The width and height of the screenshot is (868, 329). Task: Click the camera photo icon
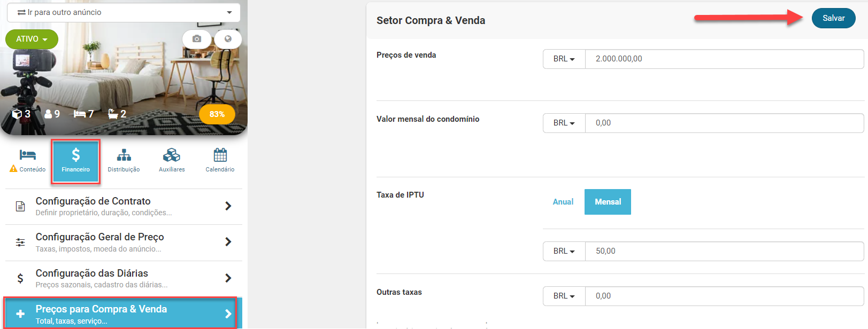tap(197, 39)
